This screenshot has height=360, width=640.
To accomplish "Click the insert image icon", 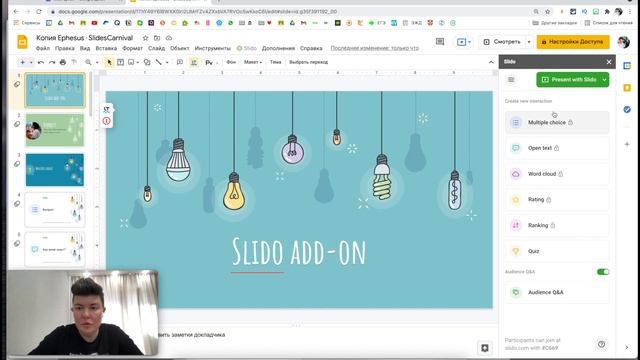I will tap(131, 62).
